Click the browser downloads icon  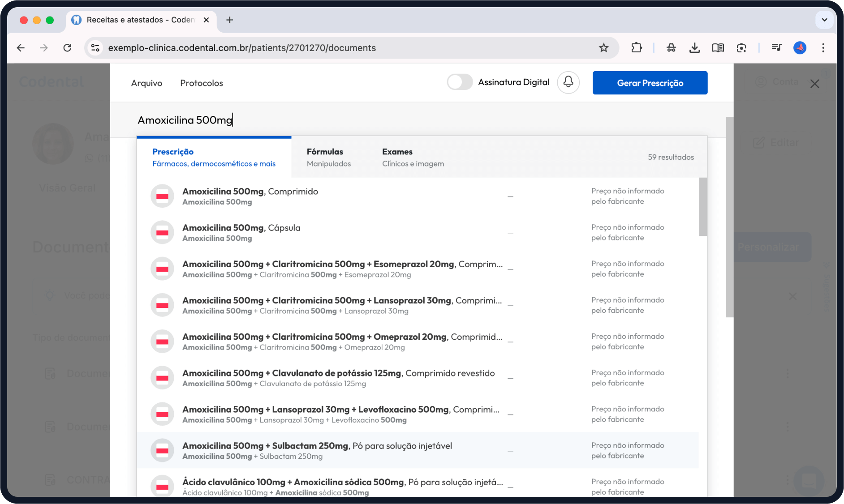[694, 48]
